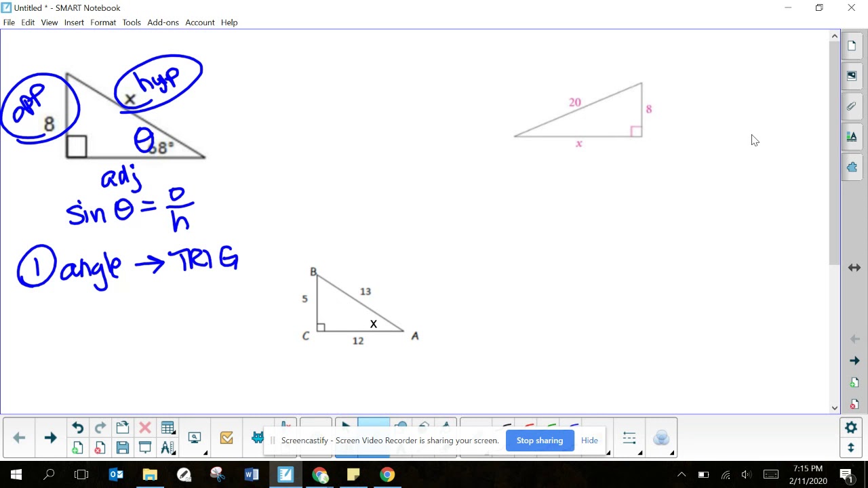Open Task View in taskbar
868x488 pixels.
[x=81, y=474]
